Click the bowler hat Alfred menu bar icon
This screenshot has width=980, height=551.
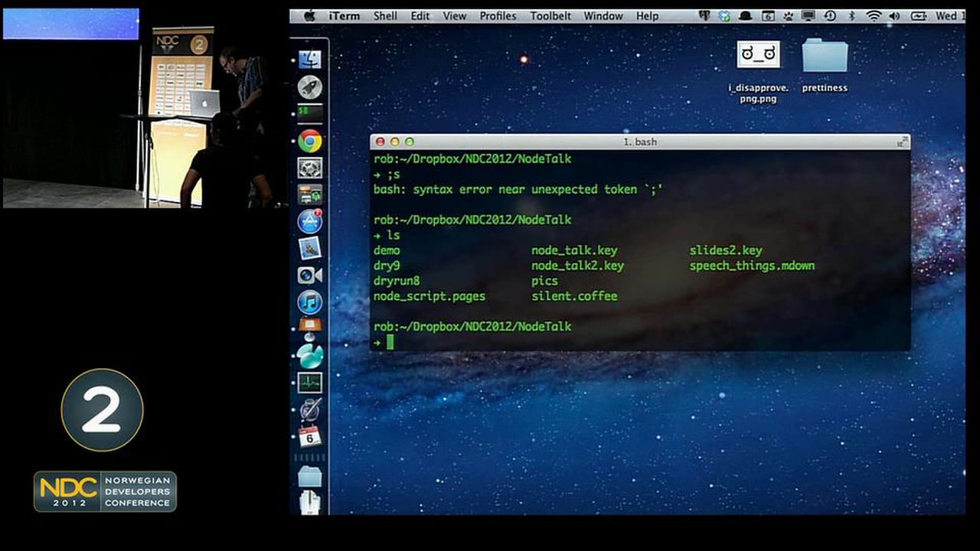click(x=745, y=16)
